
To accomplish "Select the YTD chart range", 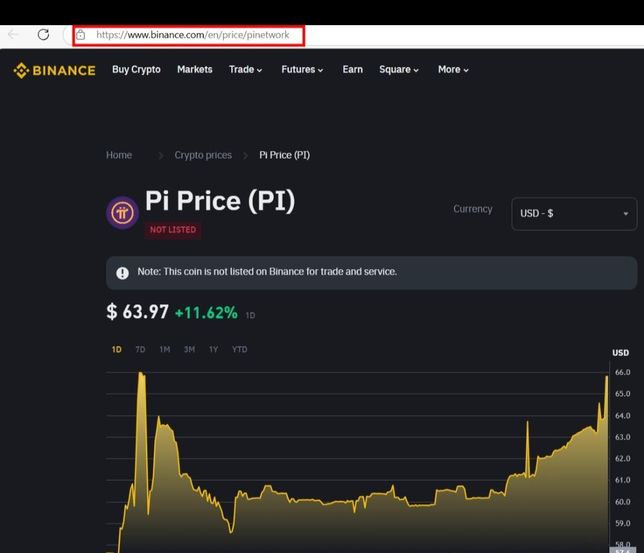I will [239, 349].
